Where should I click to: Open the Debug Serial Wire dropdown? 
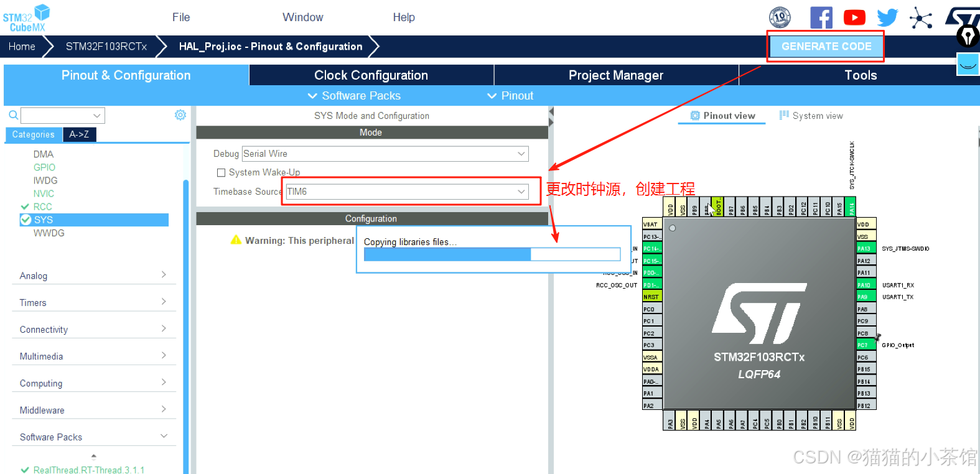click(x=385, y=154)
